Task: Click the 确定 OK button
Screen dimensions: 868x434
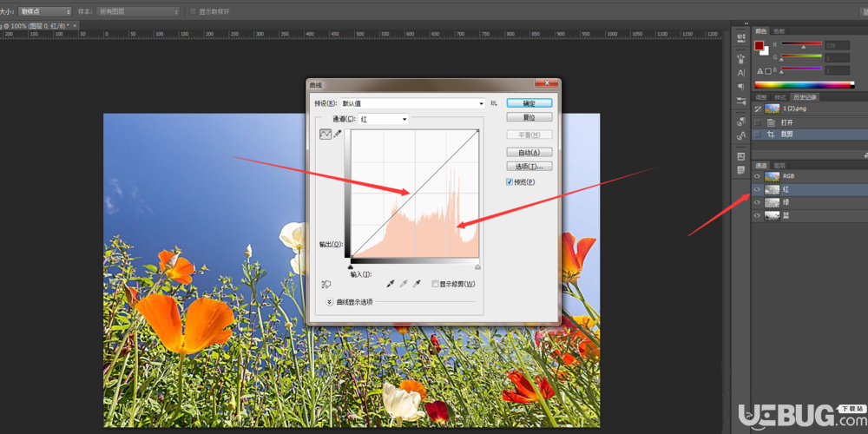Action: (x=529, y=103)
